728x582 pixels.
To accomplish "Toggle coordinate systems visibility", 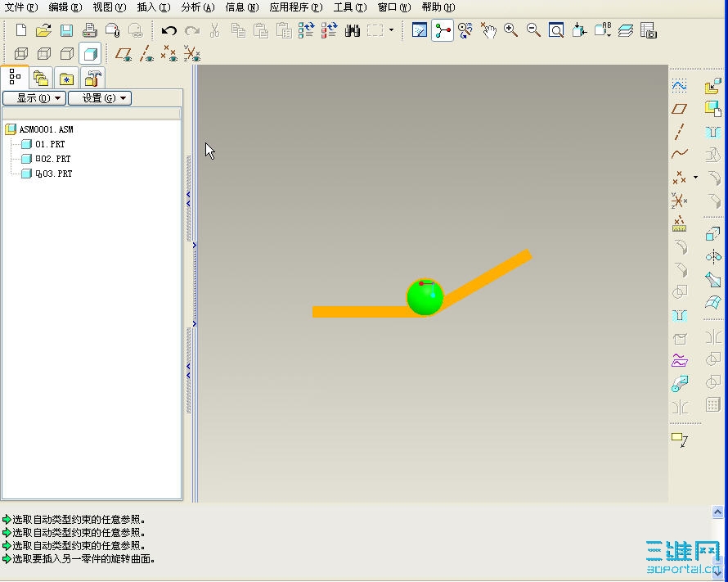I will click(x=191, y=54).
